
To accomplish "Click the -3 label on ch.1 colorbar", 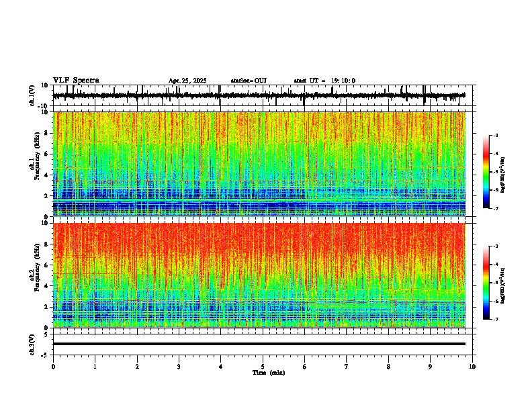I will [x=496, y=135].
